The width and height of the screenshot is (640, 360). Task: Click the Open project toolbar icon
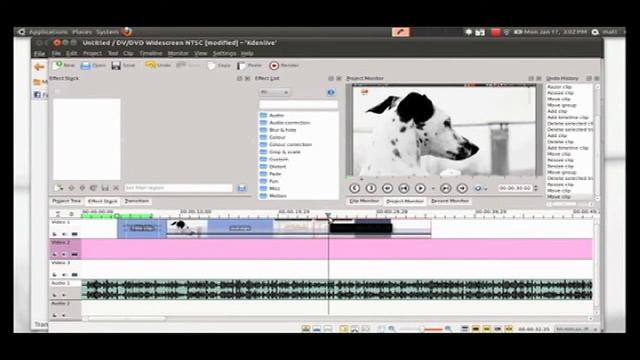(x=85, y=65)
